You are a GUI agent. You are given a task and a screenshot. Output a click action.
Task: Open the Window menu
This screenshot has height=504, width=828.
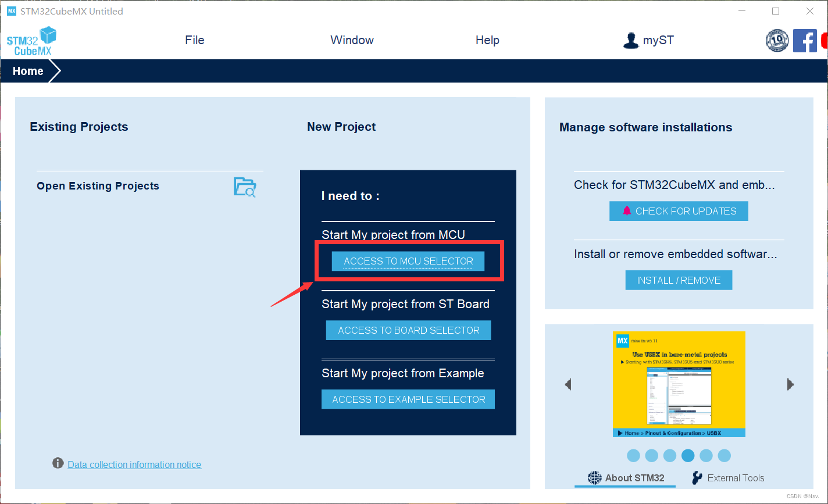click(x=352, y=40)
